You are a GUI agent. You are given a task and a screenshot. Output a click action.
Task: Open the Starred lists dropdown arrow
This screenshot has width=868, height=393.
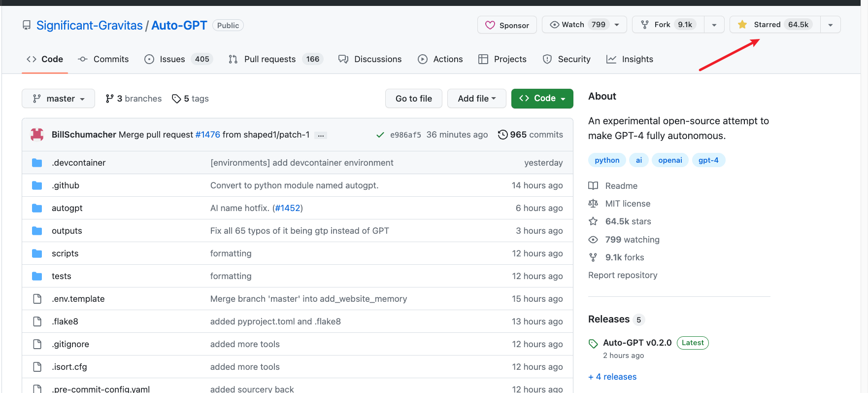831,25
